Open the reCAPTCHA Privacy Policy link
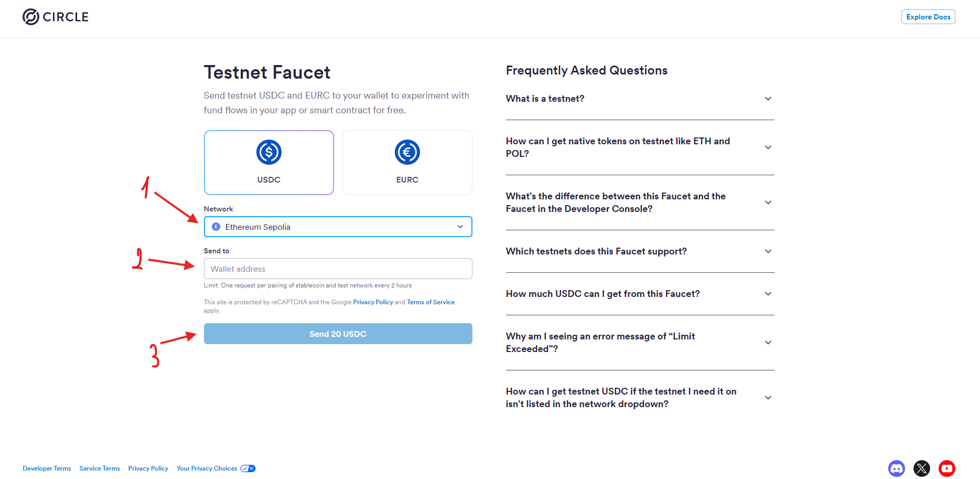This screenshot has width=980, height=479. [x=373, y=302]
